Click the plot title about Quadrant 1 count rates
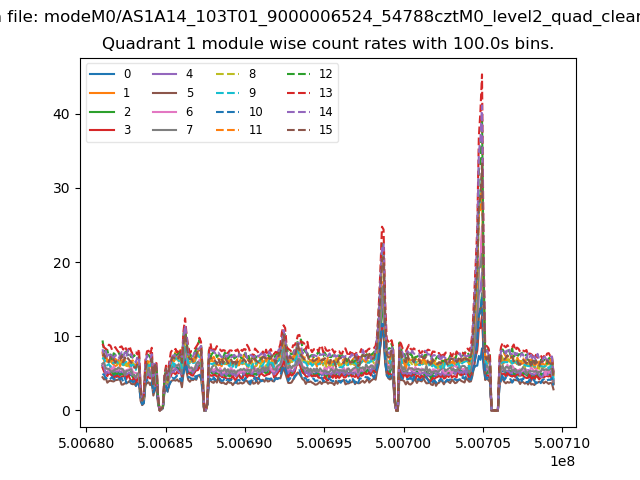This screenshot has height=480, width=640. [x=328, y=44]
